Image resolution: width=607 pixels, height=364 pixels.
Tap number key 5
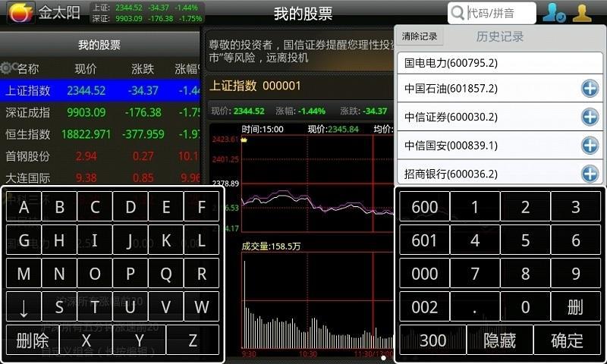[x=525, y=240]
